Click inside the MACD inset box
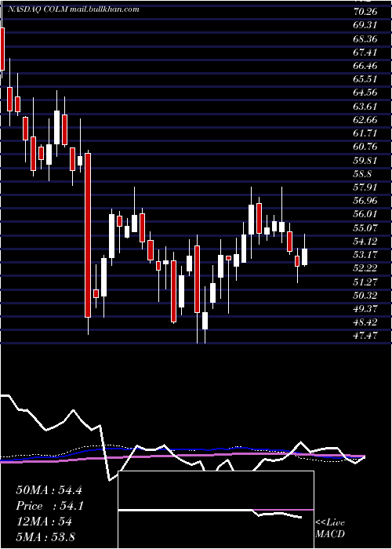 (x=216, y=510)
